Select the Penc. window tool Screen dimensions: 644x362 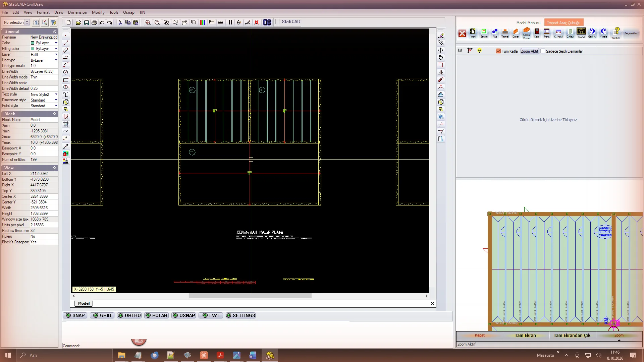point(547,33)
